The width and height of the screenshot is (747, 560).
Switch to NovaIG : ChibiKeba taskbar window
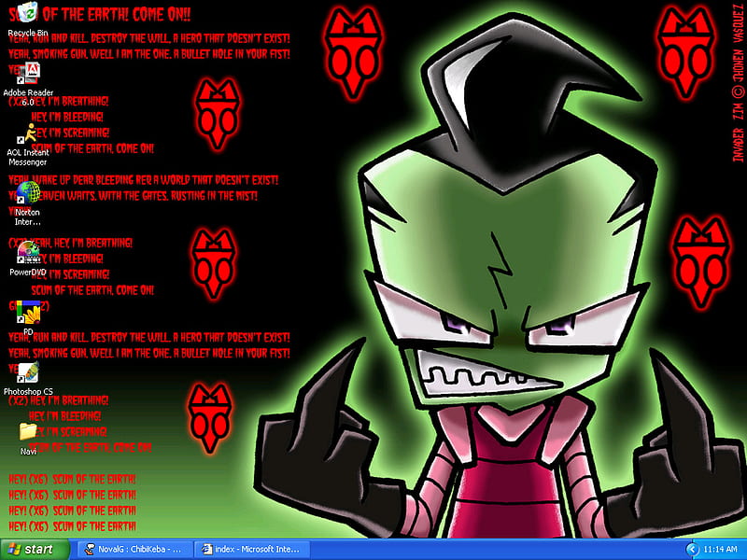tap(134, 549)
